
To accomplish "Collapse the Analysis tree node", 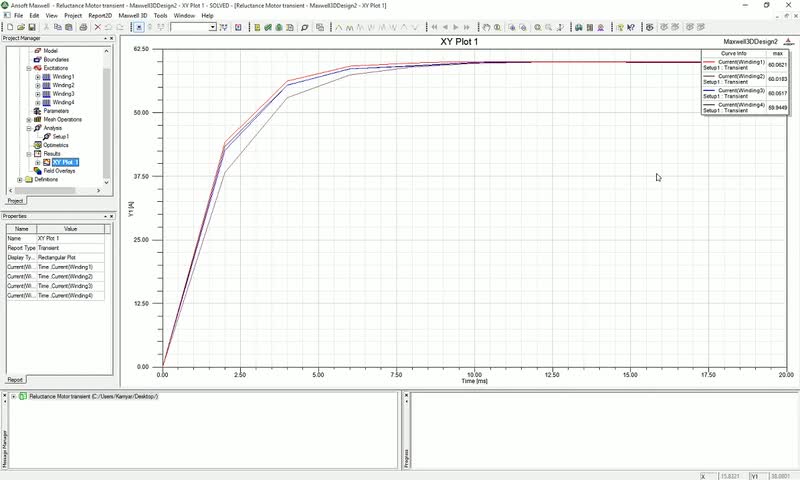I will [x=29, y=128].
